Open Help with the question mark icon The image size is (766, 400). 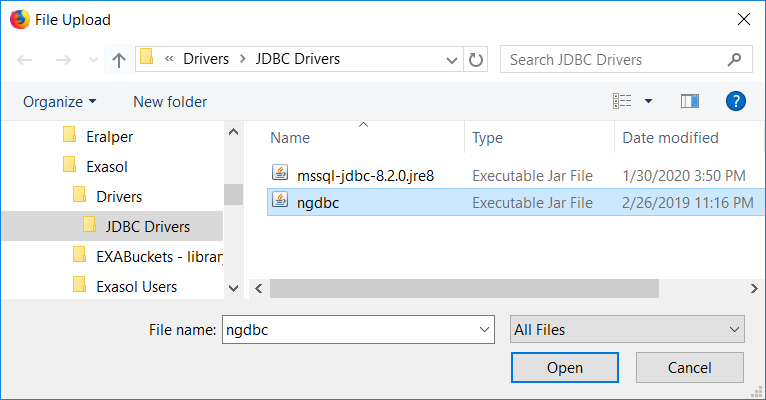735,101
